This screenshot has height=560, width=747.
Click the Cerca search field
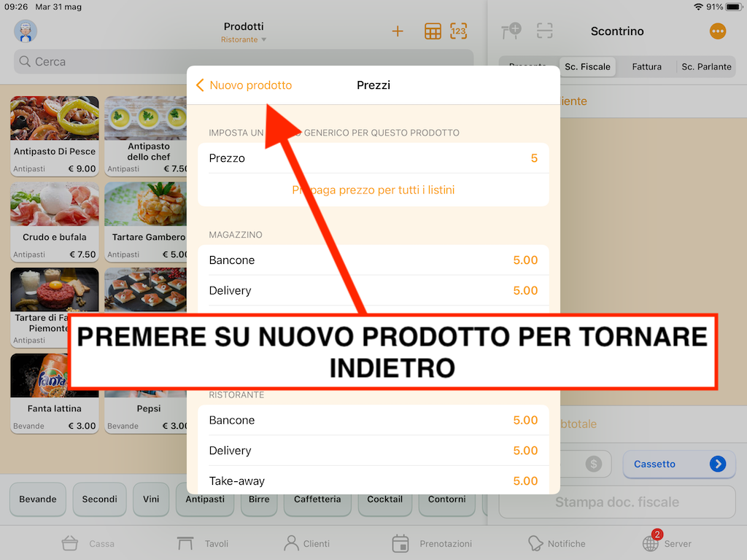[x=244, y=61]
